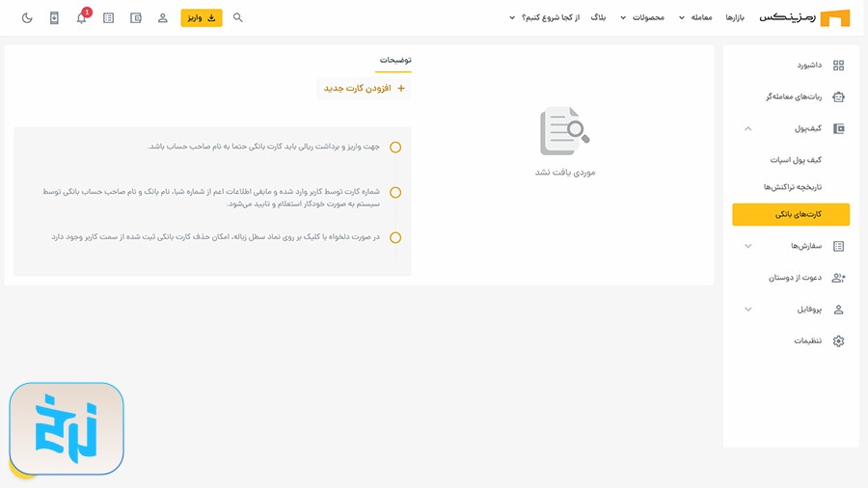
Task: Open the notifications bell
Action: (81, 17)
